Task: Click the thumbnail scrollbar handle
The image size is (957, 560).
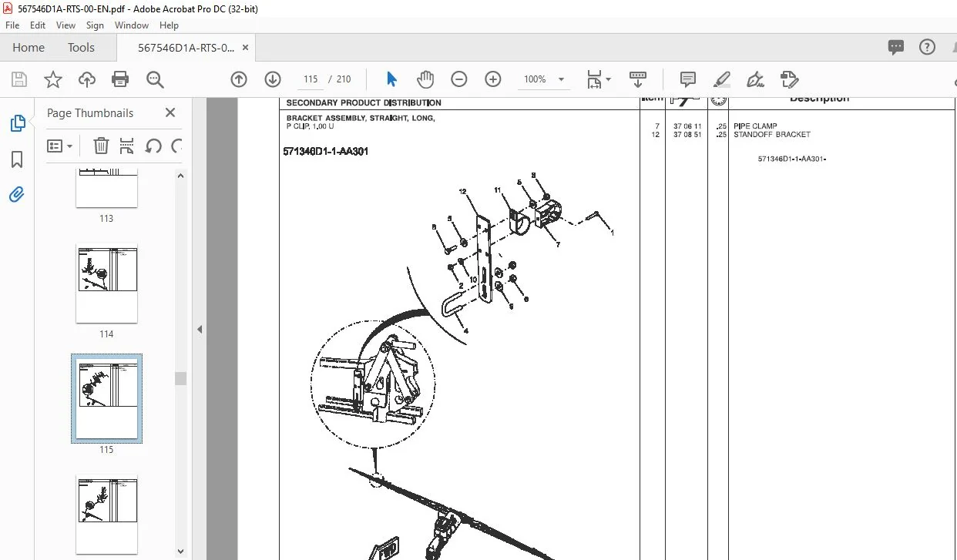Action: [180, 378]
